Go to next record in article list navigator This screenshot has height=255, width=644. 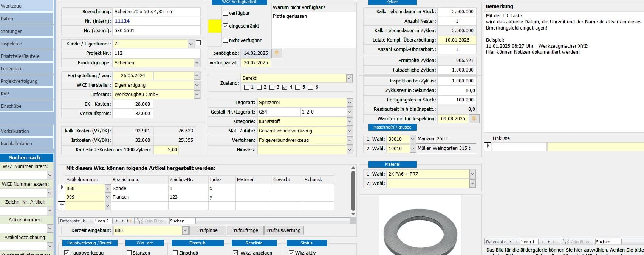tap(117, 221)
